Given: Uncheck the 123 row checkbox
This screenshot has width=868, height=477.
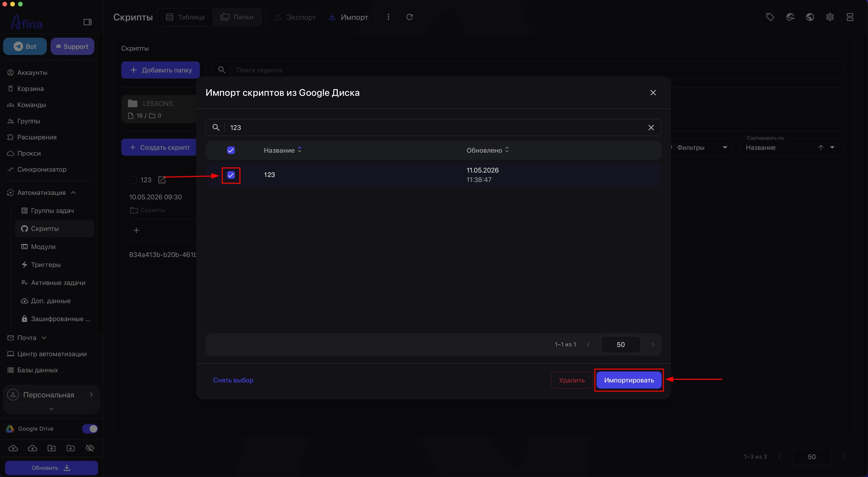Looking at the screenshot, I should pyautogui.click(x=231, y=175).
